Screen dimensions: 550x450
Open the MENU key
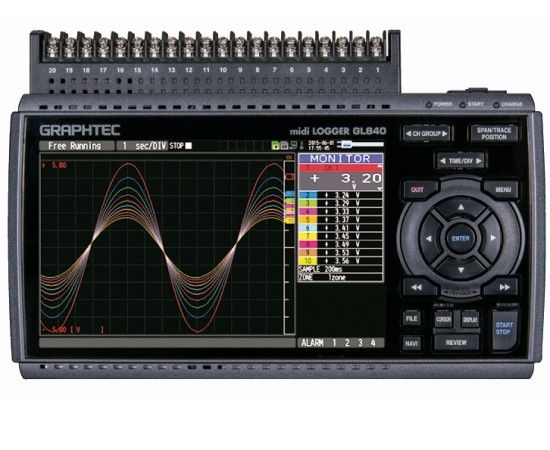[503, 190]
